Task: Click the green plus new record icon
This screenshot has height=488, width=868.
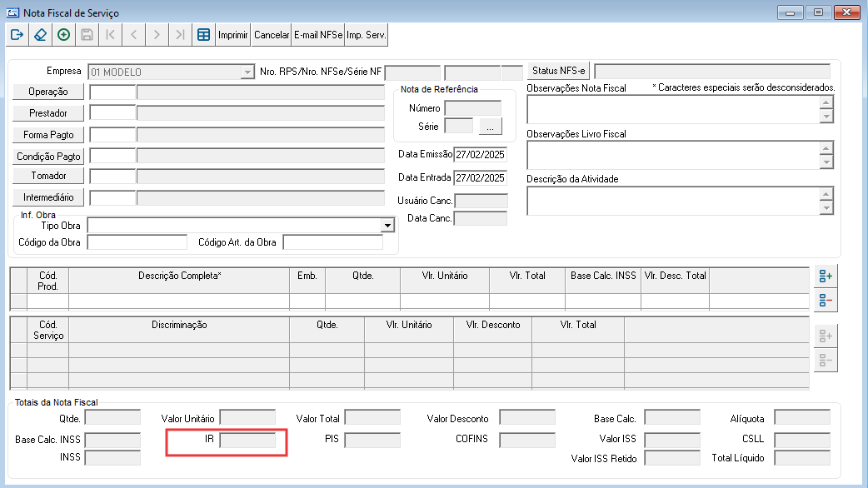Action: 63,35
